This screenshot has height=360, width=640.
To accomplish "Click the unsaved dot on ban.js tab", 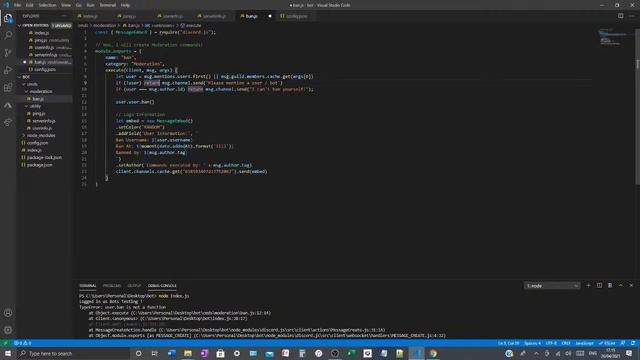I will tap(270, 16).
